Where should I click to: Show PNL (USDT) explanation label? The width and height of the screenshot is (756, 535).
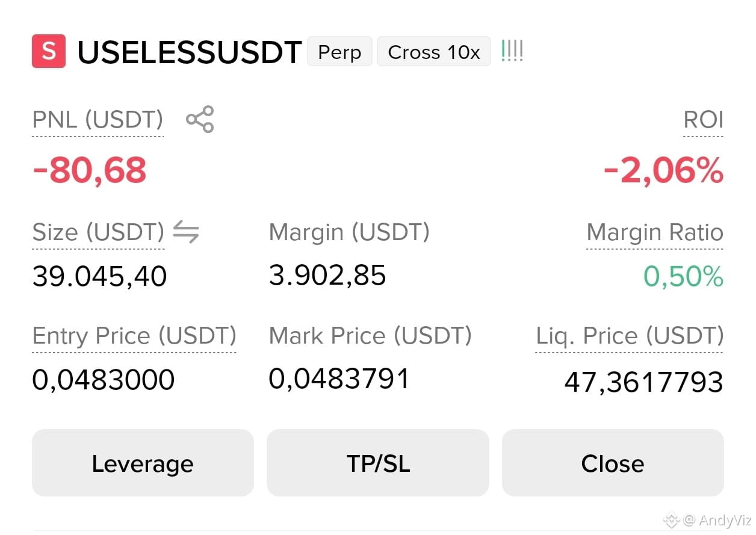point(98,120)
